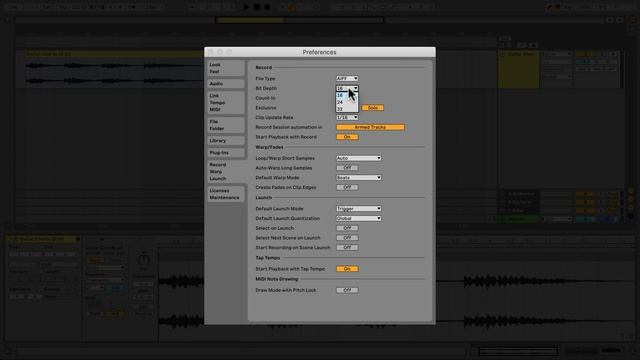Play the Live set from the transport bar

[x=246, y=7]
